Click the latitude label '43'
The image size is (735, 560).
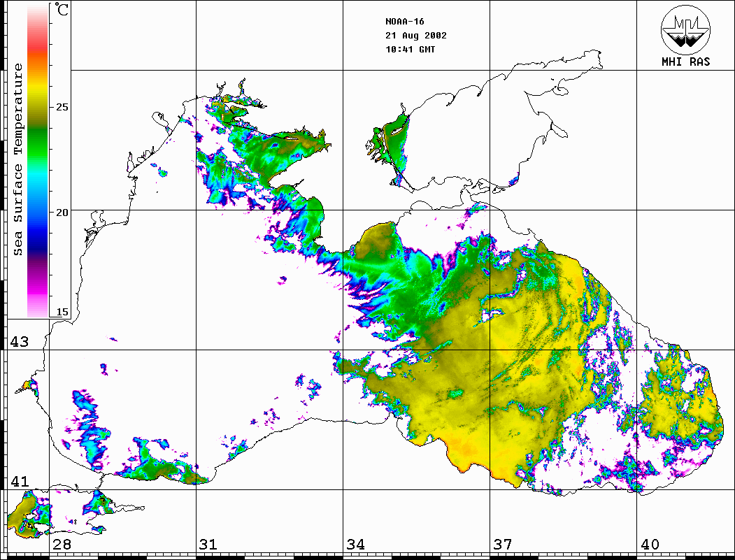coord(19,342)
